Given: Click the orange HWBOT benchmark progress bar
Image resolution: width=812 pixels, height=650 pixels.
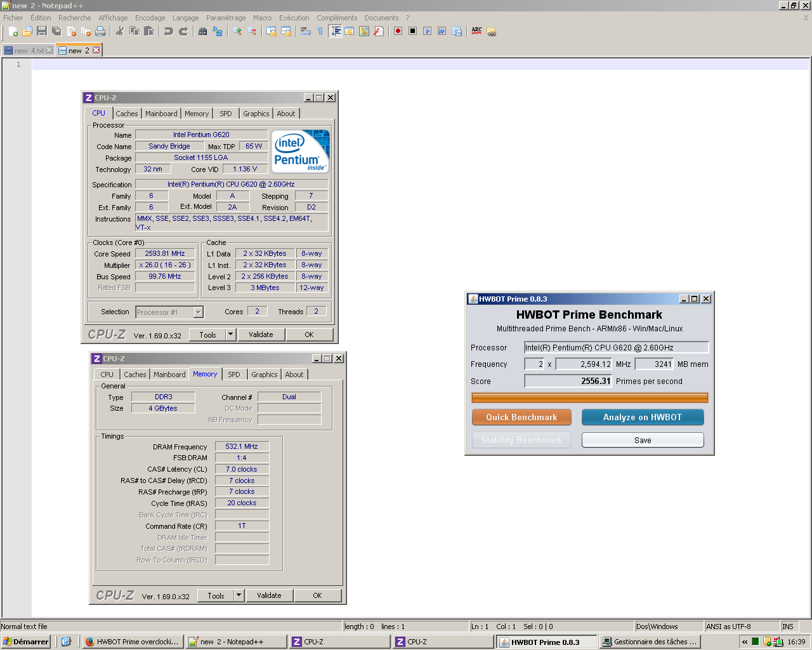Looking at the screenshot, I should point(589,398).
